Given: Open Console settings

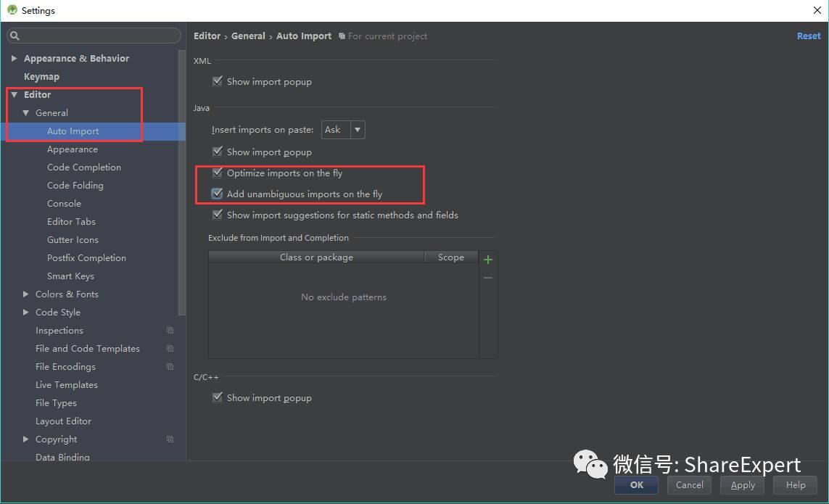Looking at the screenshot, I should pyautogui.click(x=64, y=204).
